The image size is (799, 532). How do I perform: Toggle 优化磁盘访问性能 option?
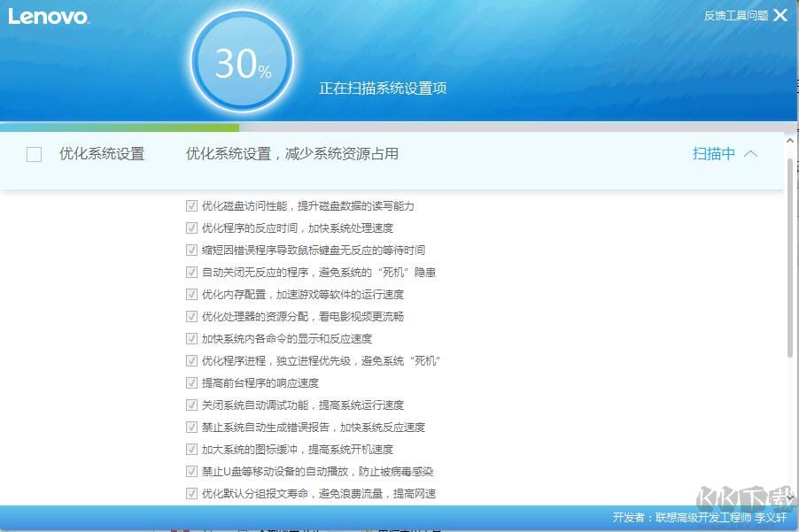pos(192,204)
